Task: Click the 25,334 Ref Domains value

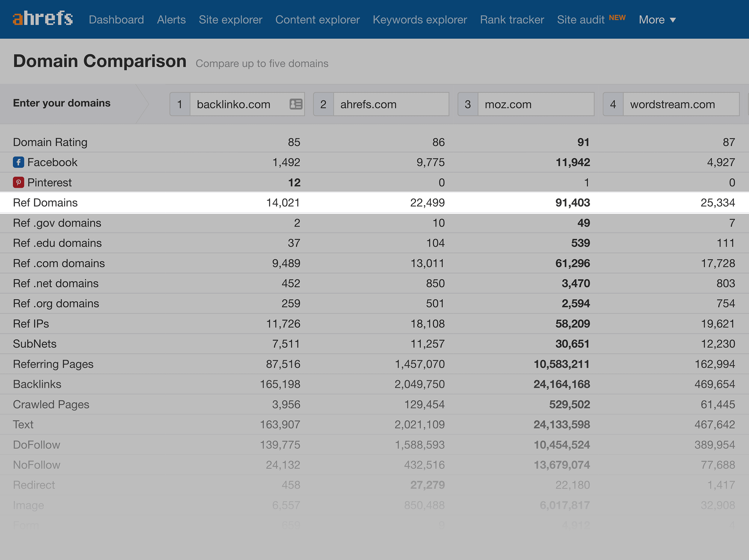Action: pos(718,203)
